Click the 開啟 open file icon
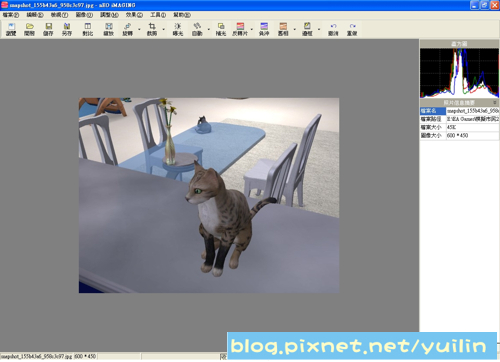The image size is (500, 362). point(29,29)
